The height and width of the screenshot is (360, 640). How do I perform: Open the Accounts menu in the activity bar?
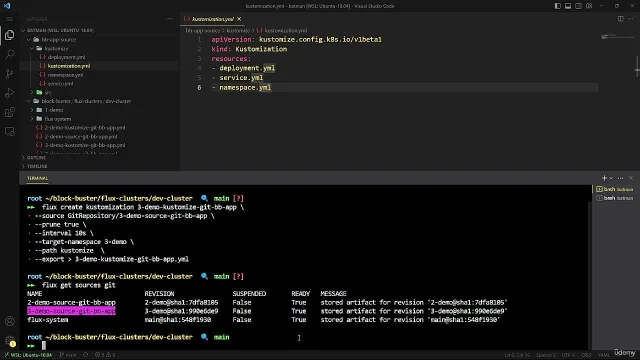click(x=9, y=321)
